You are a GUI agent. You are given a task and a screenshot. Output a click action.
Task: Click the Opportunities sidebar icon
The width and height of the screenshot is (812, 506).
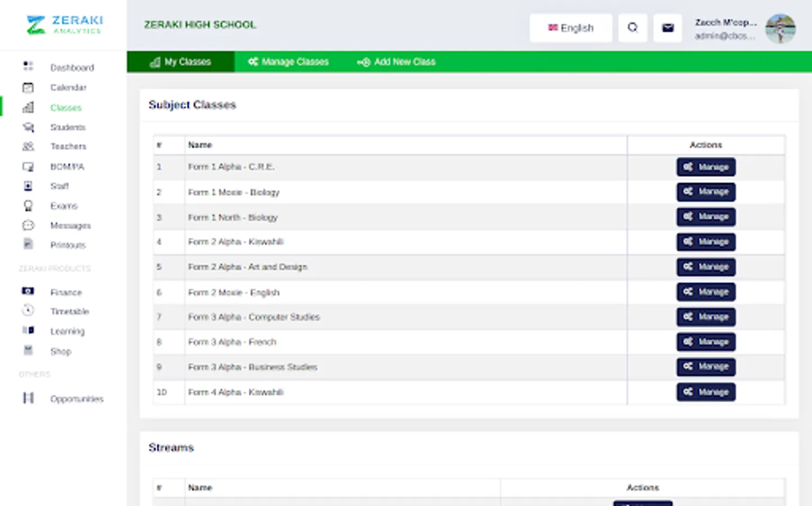(x=28, y=398)
